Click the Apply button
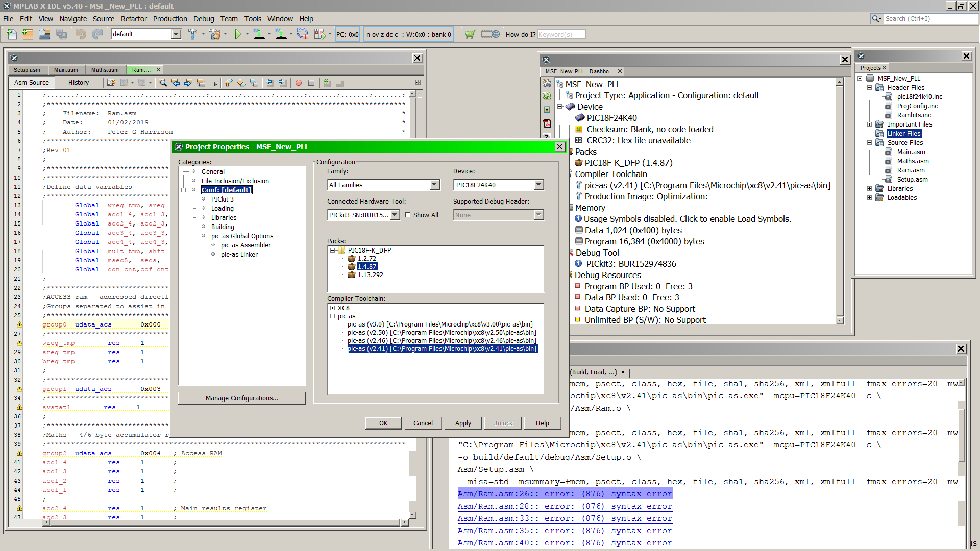 (x=463, y=423)
